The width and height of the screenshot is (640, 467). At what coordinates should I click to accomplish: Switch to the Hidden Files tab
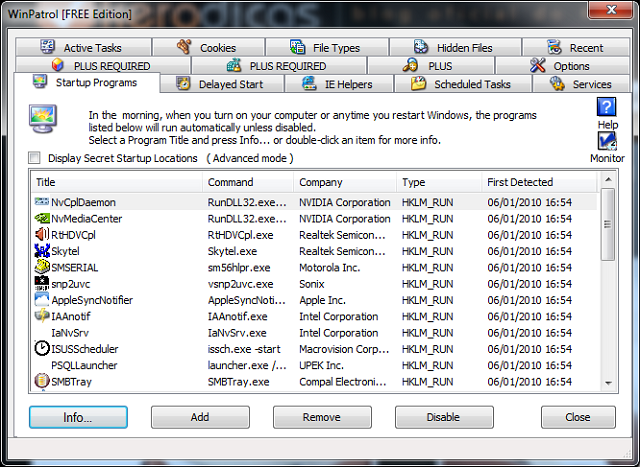[x=456, y=47]
